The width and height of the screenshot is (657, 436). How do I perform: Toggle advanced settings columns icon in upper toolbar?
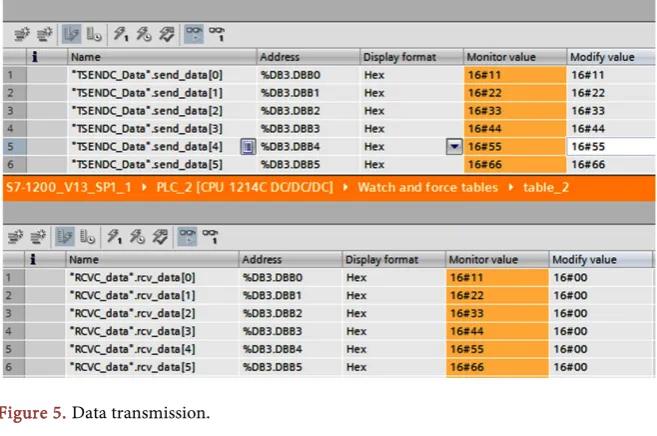pos(94,34)
